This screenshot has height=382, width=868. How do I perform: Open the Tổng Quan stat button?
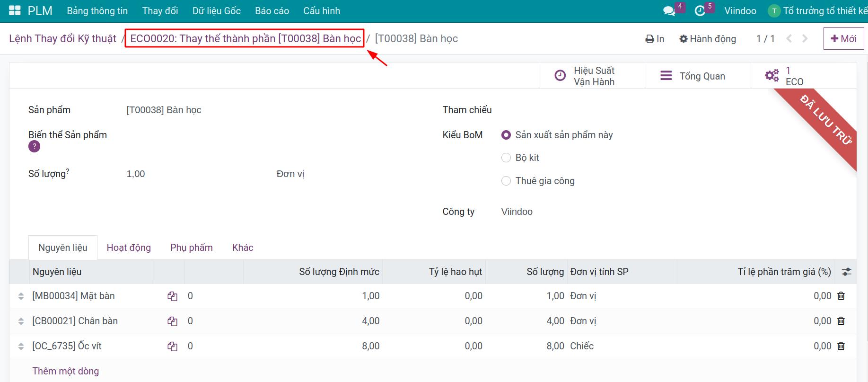(x=698, y=76)
